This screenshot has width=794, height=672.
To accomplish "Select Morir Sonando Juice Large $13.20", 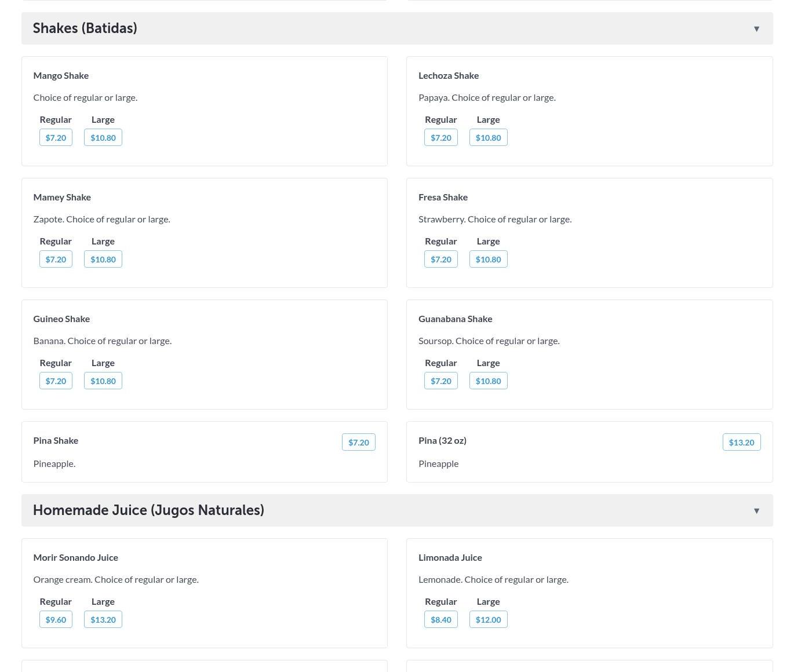I will (x=103, y=620).
